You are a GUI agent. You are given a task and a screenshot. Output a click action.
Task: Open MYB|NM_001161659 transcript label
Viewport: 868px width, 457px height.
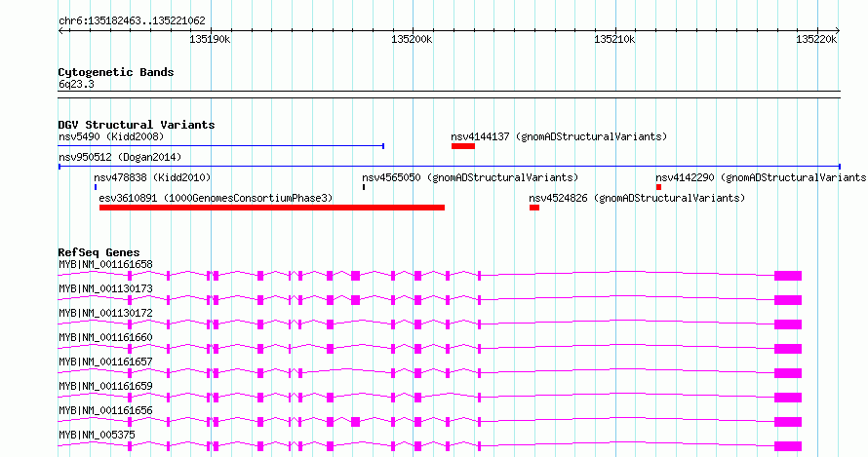[105, 386]
